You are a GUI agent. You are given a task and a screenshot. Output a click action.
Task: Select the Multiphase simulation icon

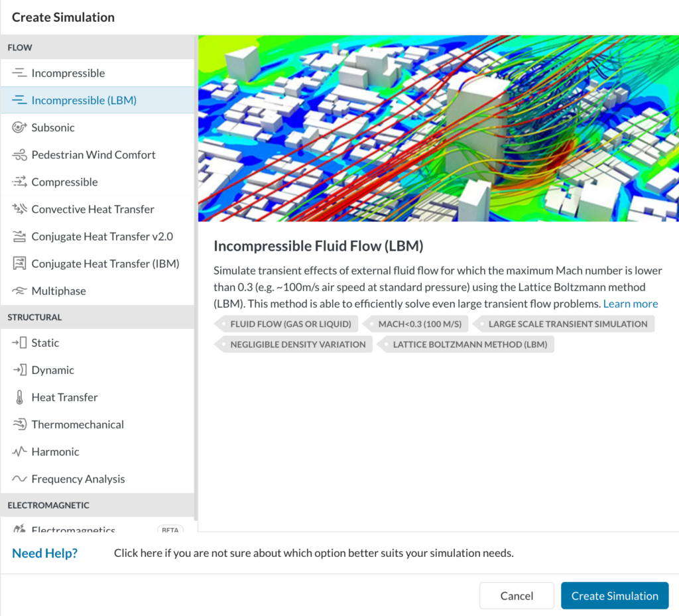coord(19,290)
